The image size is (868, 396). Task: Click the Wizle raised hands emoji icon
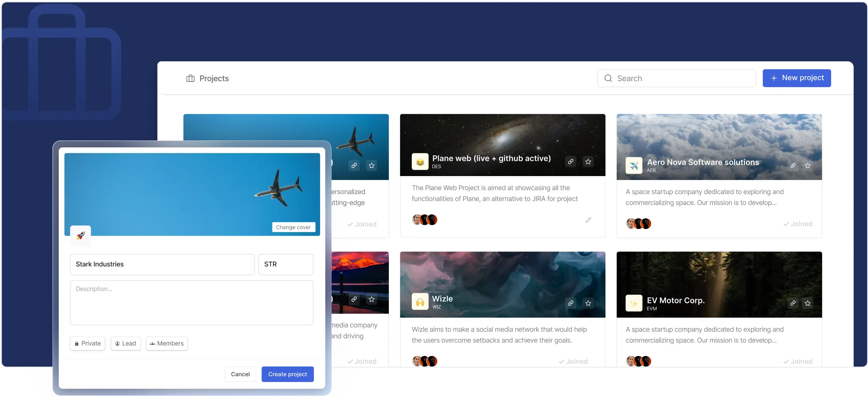(420, 302)
